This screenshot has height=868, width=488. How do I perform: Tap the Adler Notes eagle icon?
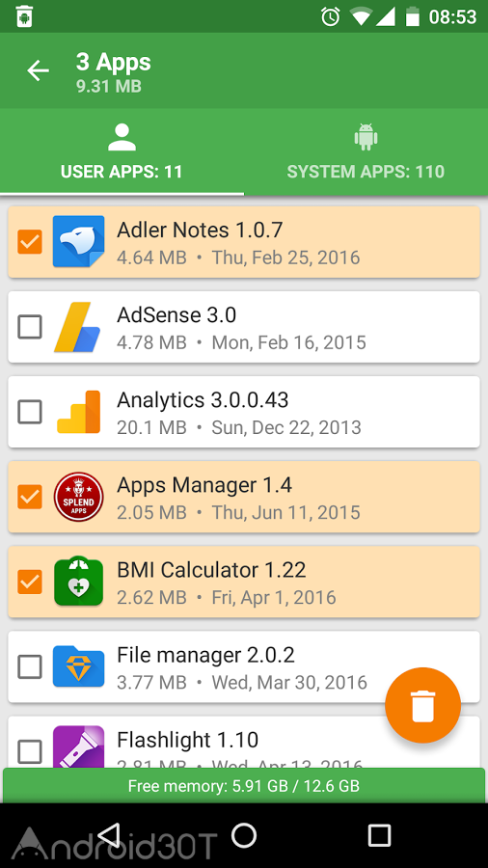pos(78,241)
